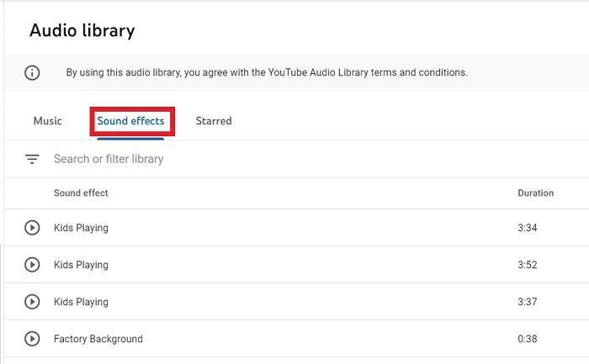Click the 0:38 duration of Factory Background
The height and width of the screenshot is (364, 589).
[527, 339]
